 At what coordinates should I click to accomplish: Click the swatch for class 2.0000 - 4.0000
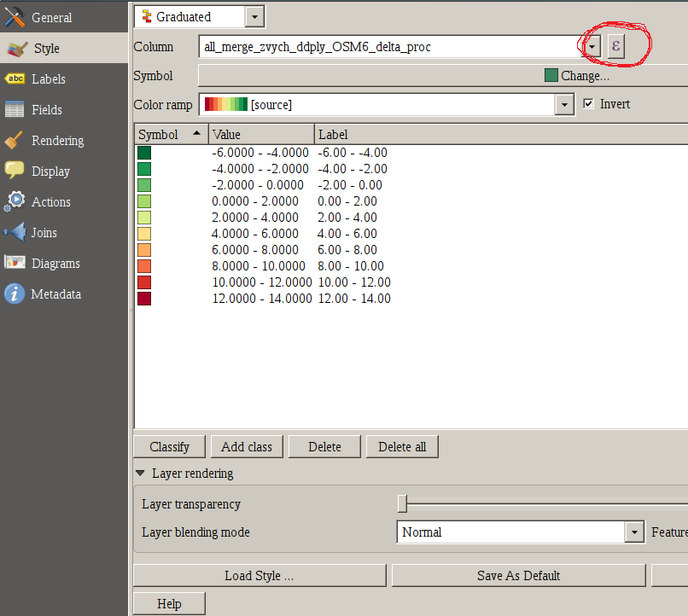[x=144, y=218]
